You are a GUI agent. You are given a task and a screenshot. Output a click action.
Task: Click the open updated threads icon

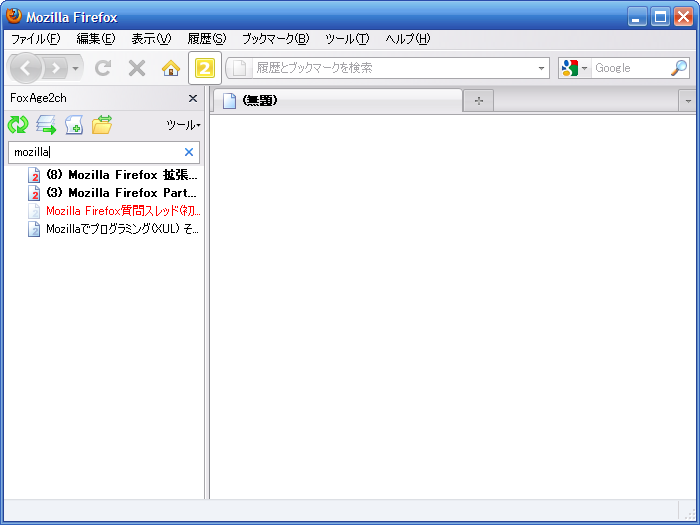click(46, 125)
